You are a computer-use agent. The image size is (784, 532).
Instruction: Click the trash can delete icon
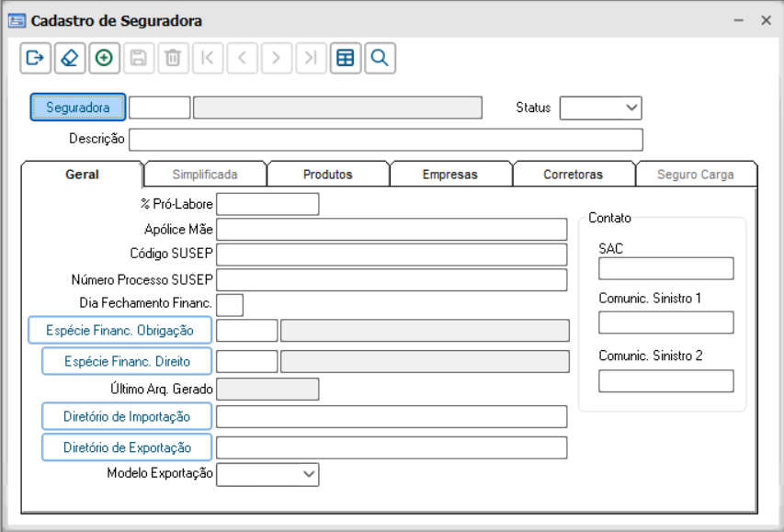[x=172, y=58]
